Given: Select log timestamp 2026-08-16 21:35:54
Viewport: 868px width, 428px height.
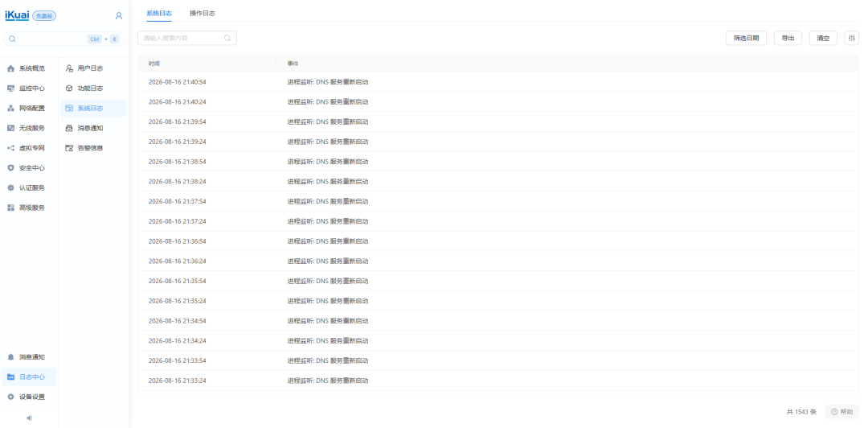Looking at the screenshot, I should [x=177, y=281].
